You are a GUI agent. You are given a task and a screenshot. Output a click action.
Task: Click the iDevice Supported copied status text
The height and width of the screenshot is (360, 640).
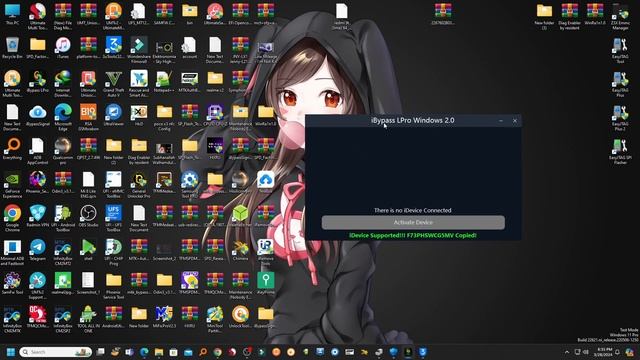413,236
